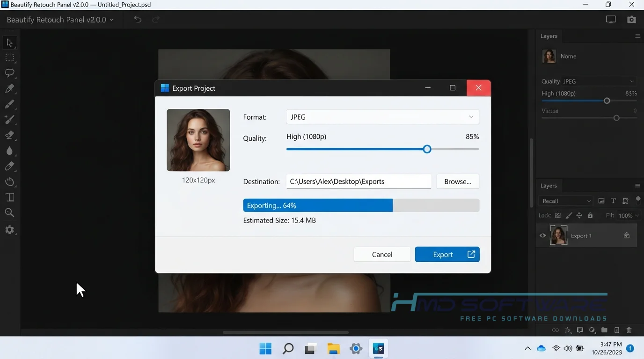The height and width of the screenshot is (359, 644).
Task: Expand the Beautify Retouch Panel v2.0.0 dropdown
Action: tap(60, 20)
